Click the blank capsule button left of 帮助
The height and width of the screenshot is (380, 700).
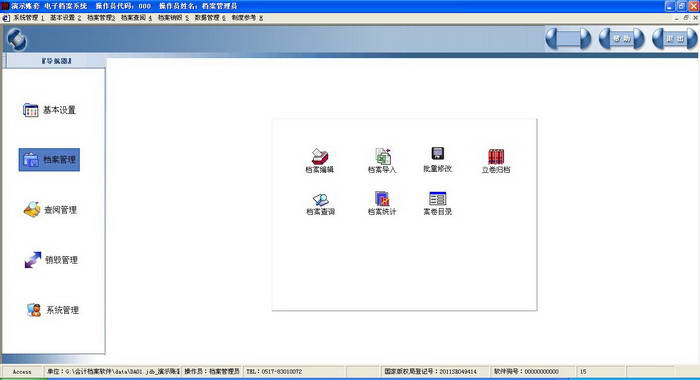click(x=568, y=39)
